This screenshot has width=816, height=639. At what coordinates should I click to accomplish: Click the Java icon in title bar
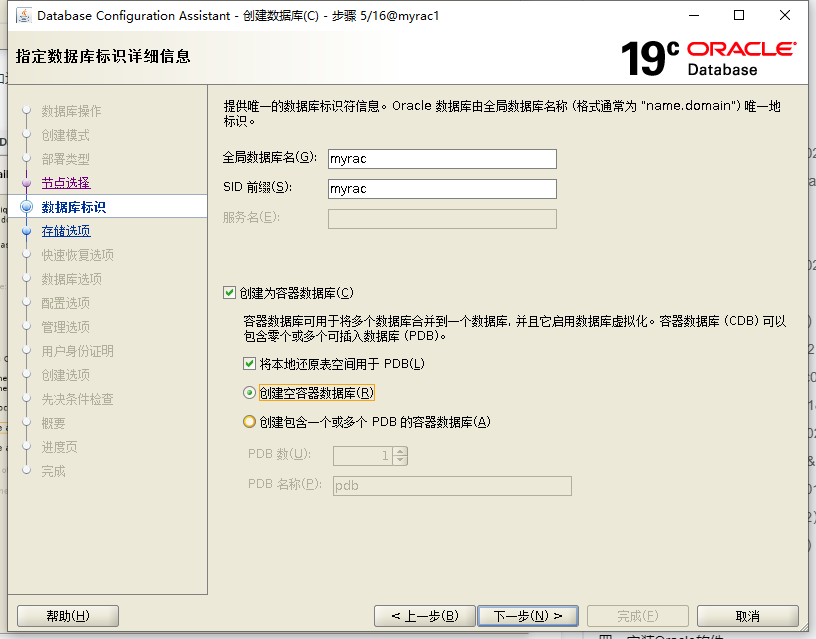(x=24, y=16)
